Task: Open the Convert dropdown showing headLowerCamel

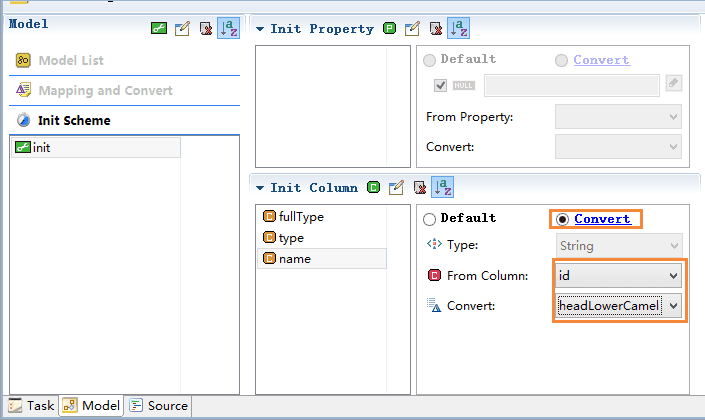Action: (x=619, y=306)
